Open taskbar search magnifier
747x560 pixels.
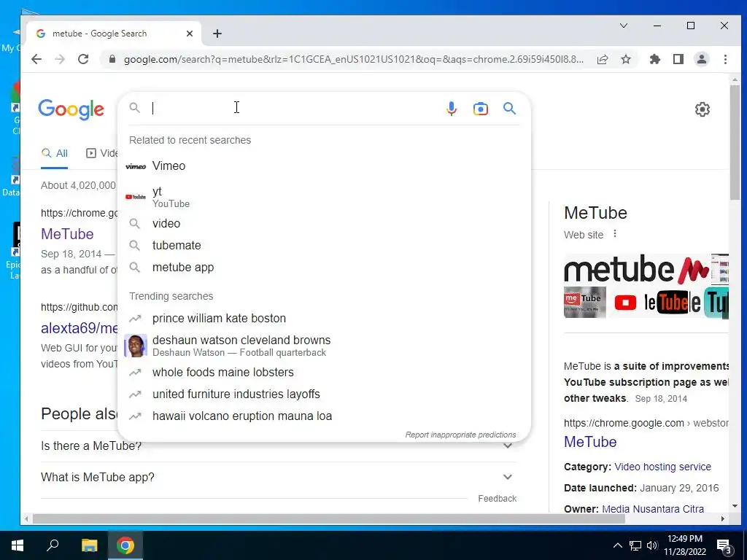click(53, 545)
